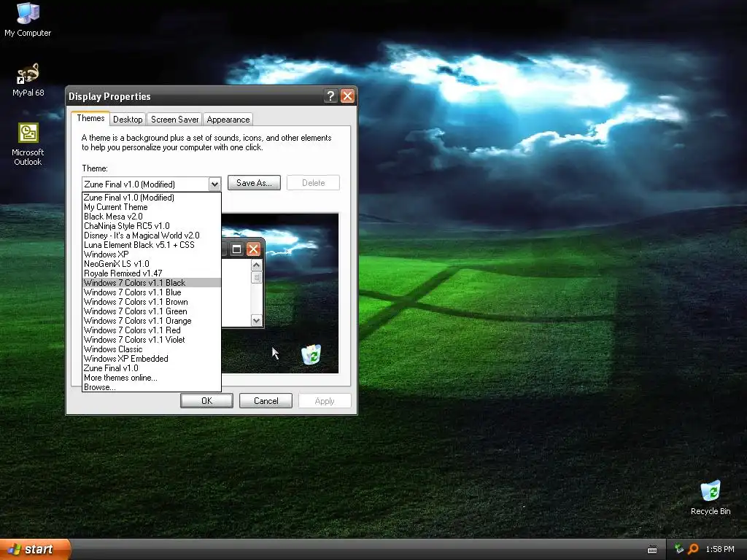
Task: Select the 'ChaNinja Style RC5 v1.0' theme
Action: click(152, 226)
